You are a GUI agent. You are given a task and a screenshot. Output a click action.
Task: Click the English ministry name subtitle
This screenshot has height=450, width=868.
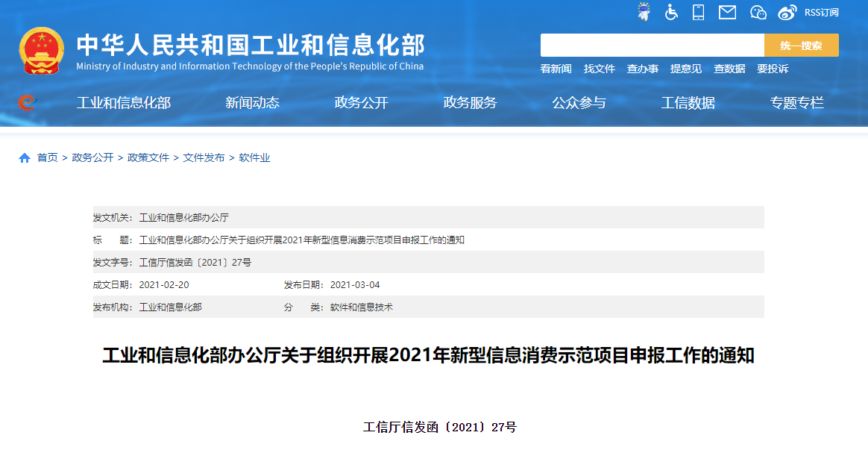(x=250, y=66)
